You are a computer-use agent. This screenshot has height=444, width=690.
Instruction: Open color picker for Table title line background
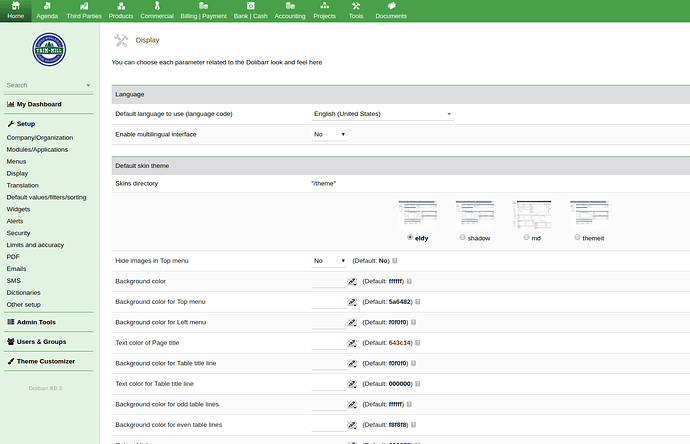(352, 363)
